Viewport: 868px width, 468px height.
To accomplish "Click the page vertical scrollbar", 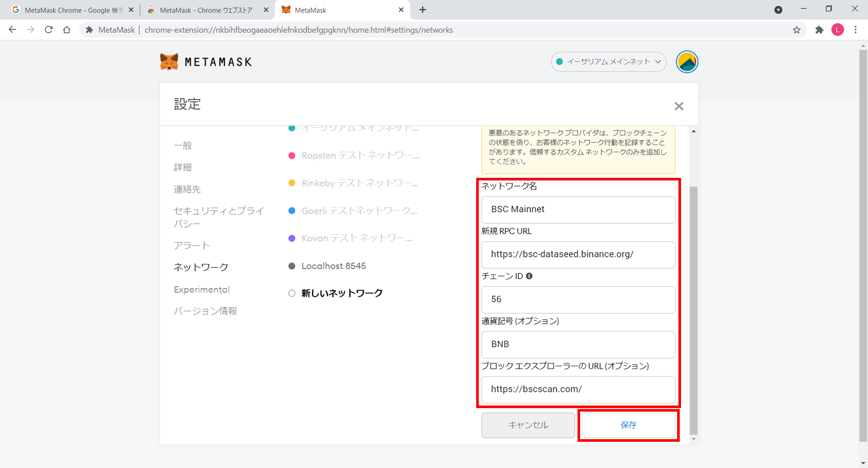I will click(x=863, y=245).
